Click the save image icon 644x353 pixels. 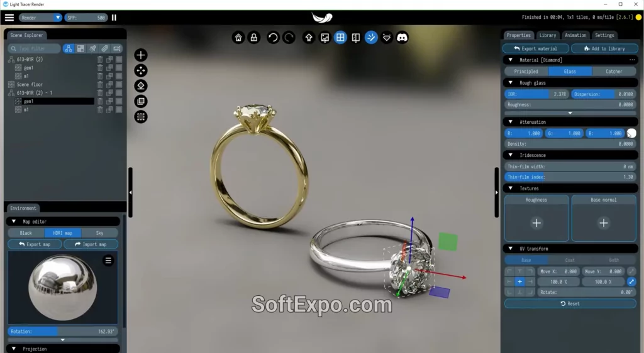coord(325,38)
